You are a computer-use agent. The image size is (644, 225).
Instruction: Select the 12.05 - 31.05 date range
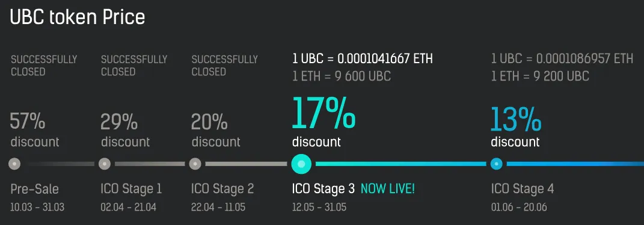[x=319, y=207]
